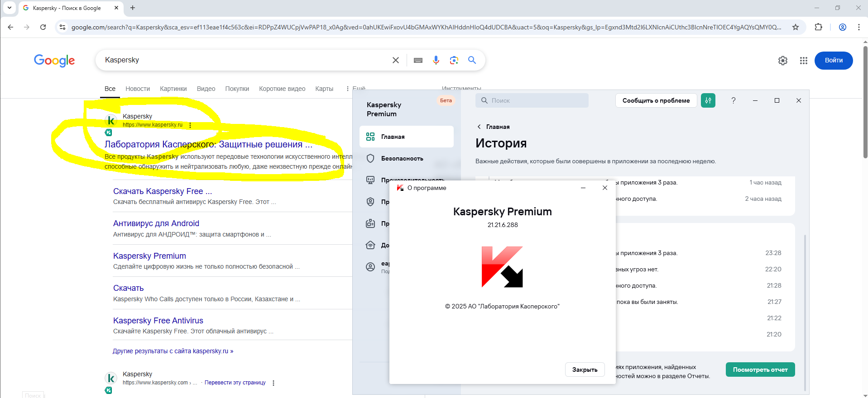Select the Все search tab

110,89
